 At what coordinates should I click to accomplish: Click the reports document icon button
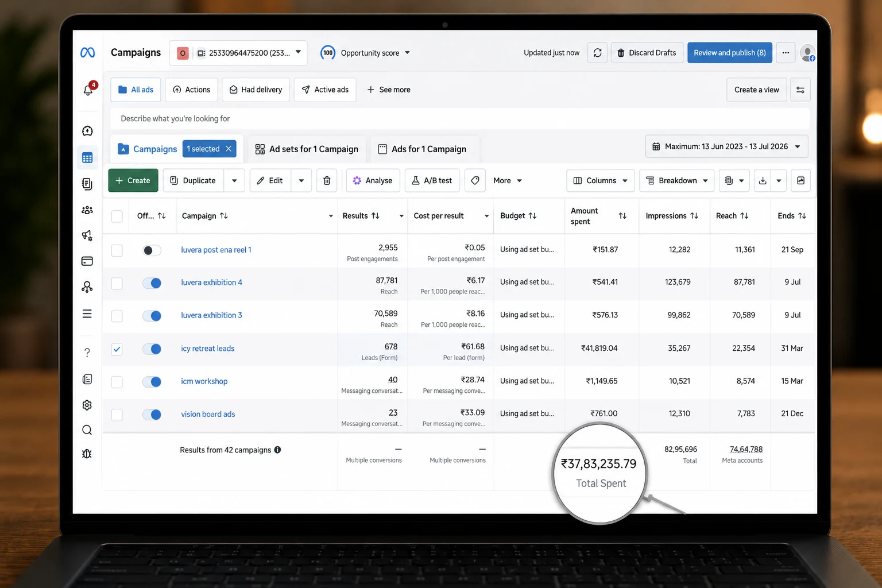734,180
